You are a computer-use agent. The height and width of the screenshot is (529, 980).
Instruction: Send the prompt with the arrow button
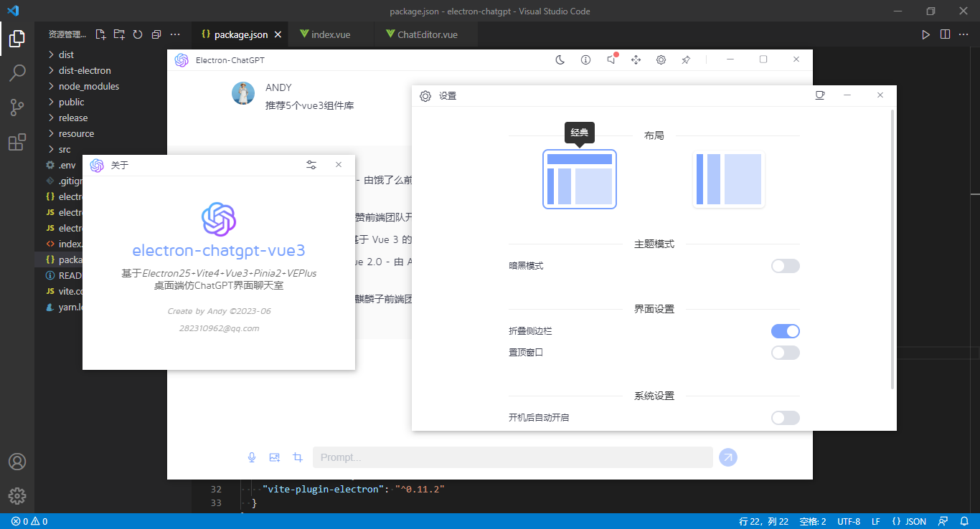728,457
